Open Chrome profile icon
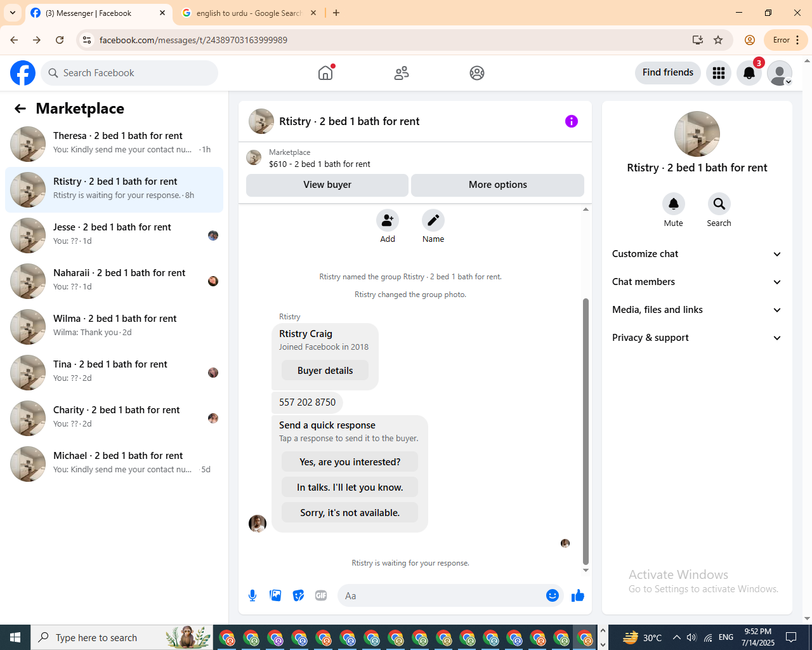The image size is (812, 650). pos(750,40)
